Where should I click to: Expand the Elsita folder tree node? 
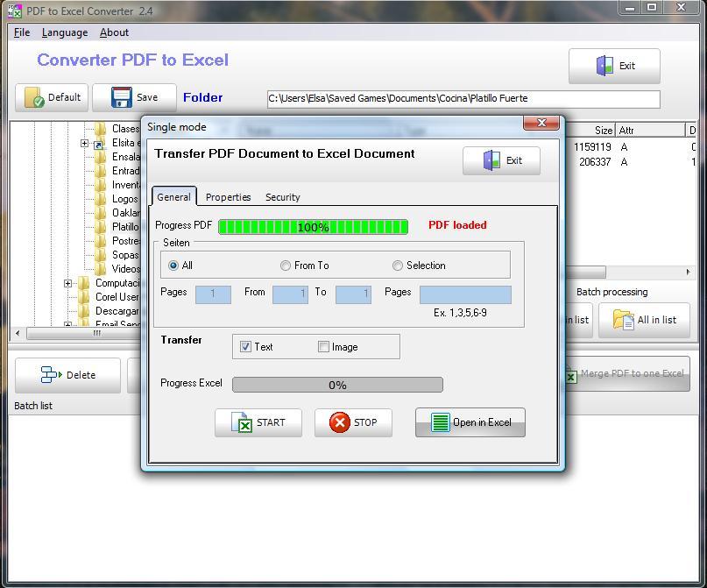point(84,143)
